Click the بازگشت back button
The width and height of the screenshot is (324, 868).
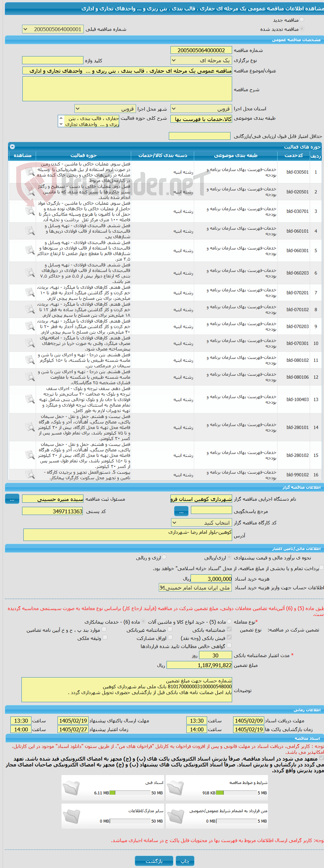pyautogui.click(x=154, y=861)
